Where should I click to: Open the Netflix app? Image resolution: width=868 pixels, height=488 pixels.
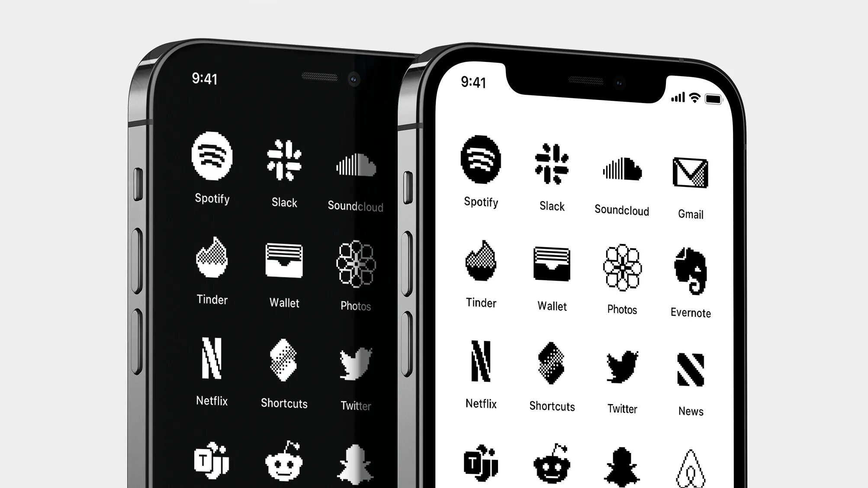(481, 370)
